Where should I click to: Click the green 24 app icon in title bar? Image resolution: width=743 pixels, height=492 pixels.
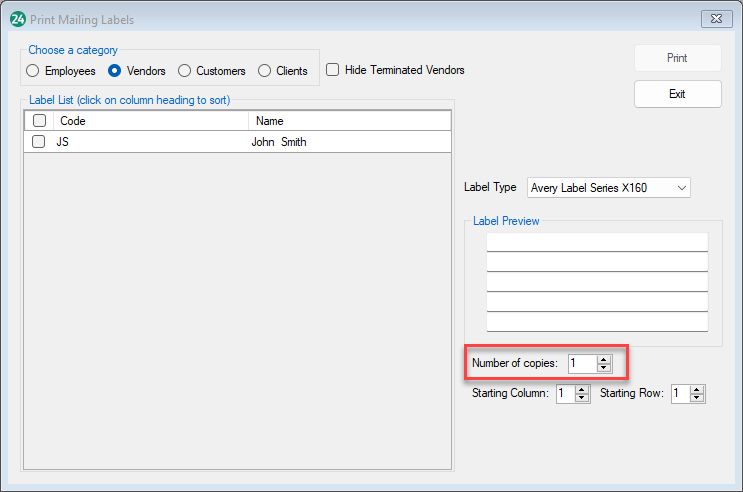[17, 19]
